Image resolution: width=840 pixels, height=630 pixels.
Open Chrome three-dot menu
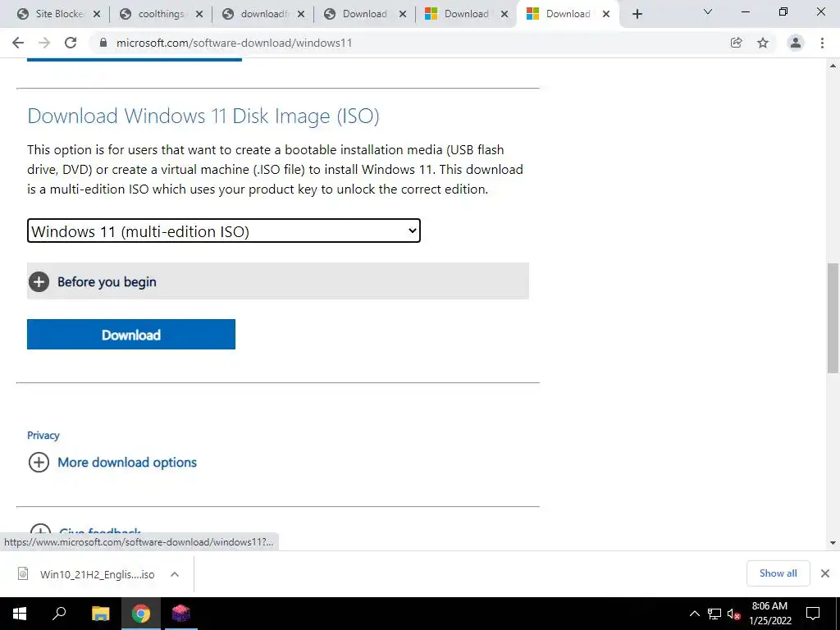(822, 43)
